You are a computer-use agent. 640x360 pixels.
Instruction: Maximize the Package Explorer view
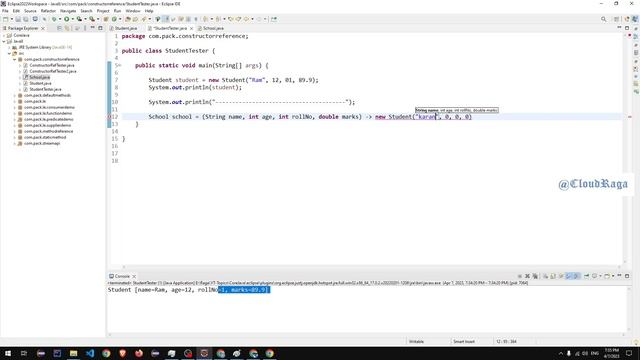click(x=100, y=28)
